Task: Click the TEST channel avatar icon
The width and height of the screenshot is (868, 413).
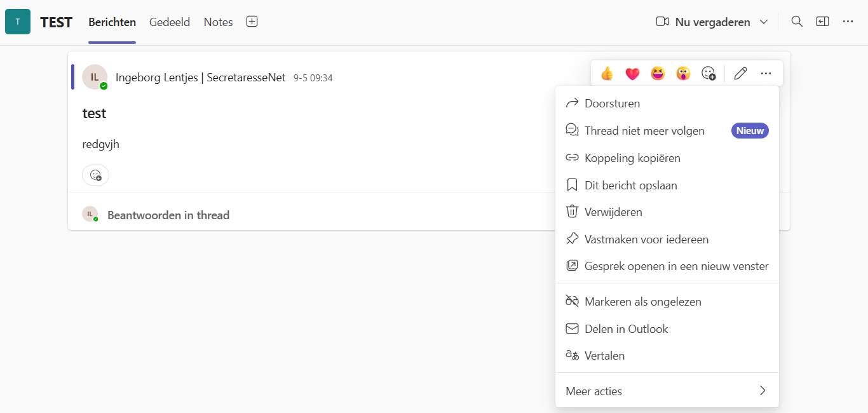Action: pyautogui.click(x=18, y=22)
